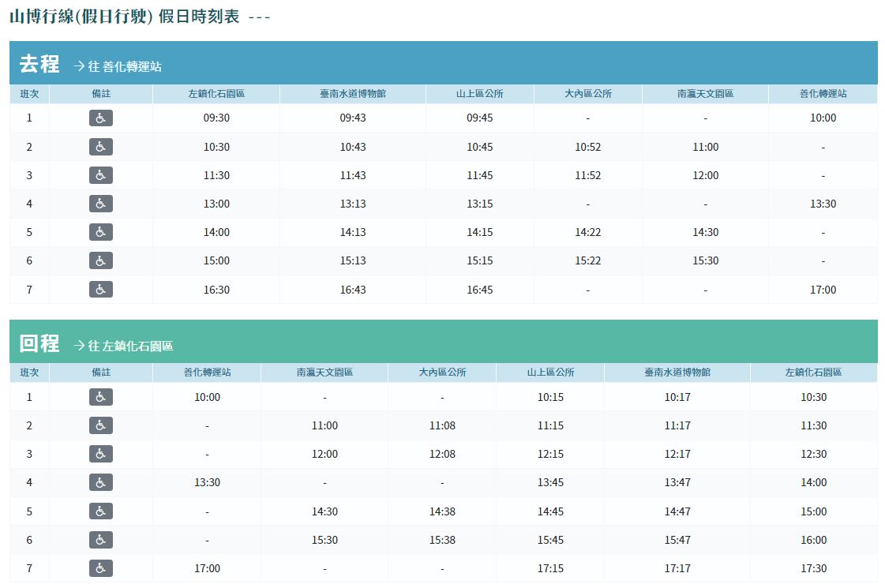
Task: Click wheelchair icon for return trip 4
Action: [x=100, y=482]
